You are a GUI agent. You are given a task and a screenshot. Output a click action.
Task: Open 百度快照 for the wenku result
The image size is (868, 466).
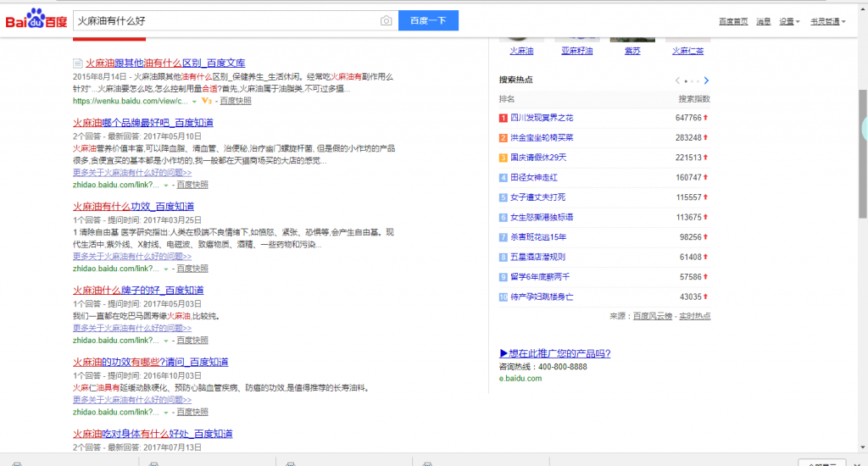tap(236, 101)
